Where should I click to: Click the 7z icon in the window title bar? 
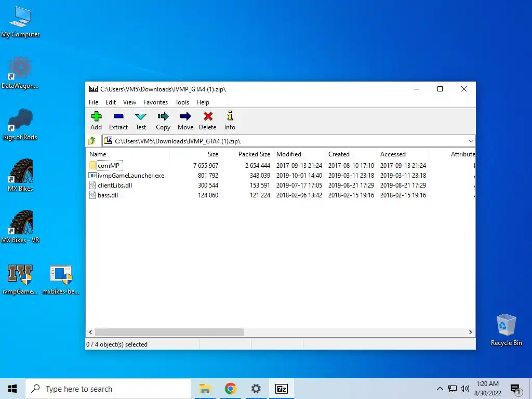click(94, 89)
